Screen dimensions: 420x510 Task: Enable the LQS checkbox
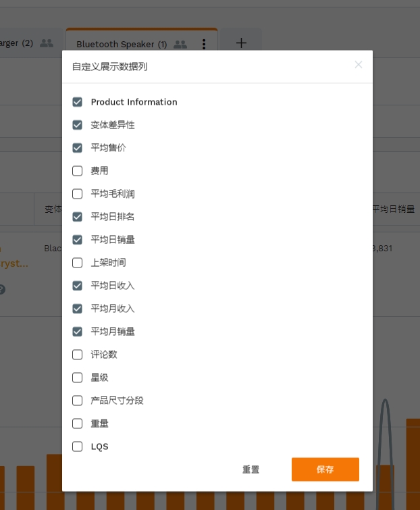coord(78,447)
